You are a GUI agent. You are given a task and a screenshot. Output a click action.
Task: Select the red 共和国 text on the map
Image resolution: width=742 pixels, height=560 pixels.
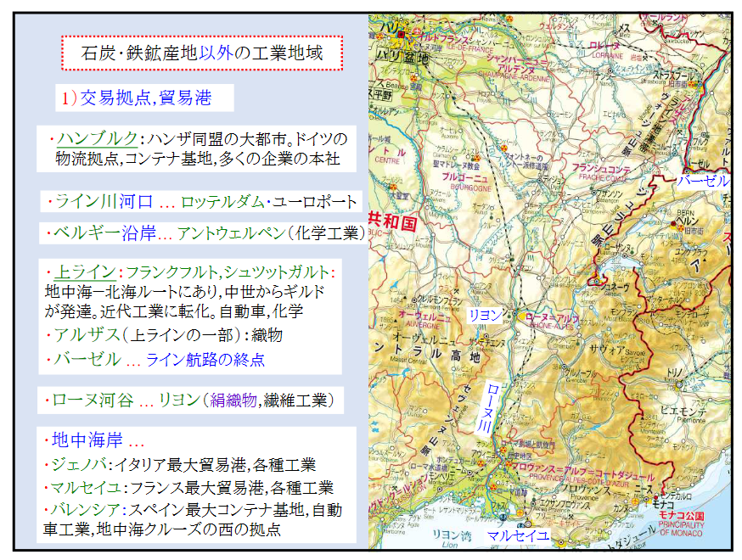[x=393, y=222]
